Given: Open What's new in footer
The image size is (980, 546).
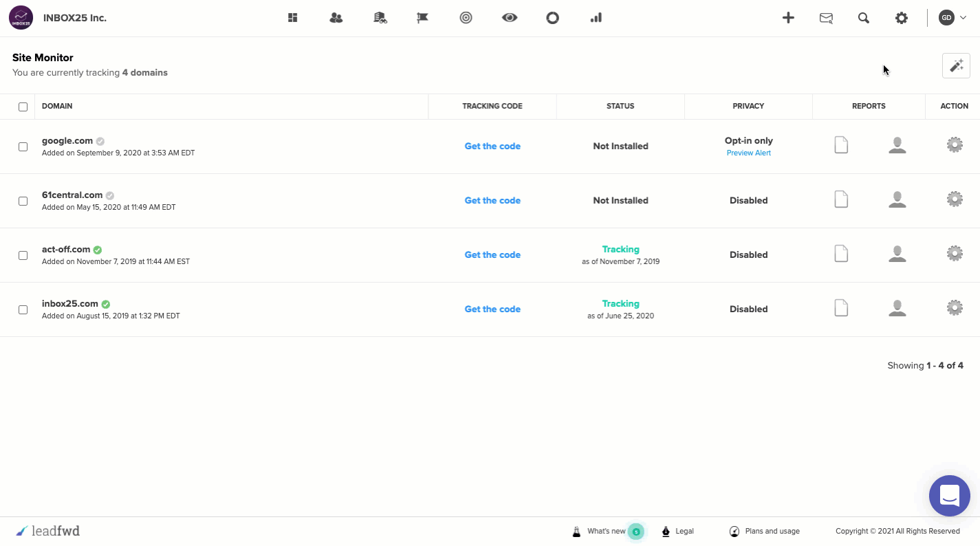Looking at the screenshot, I should pos(608,531).
